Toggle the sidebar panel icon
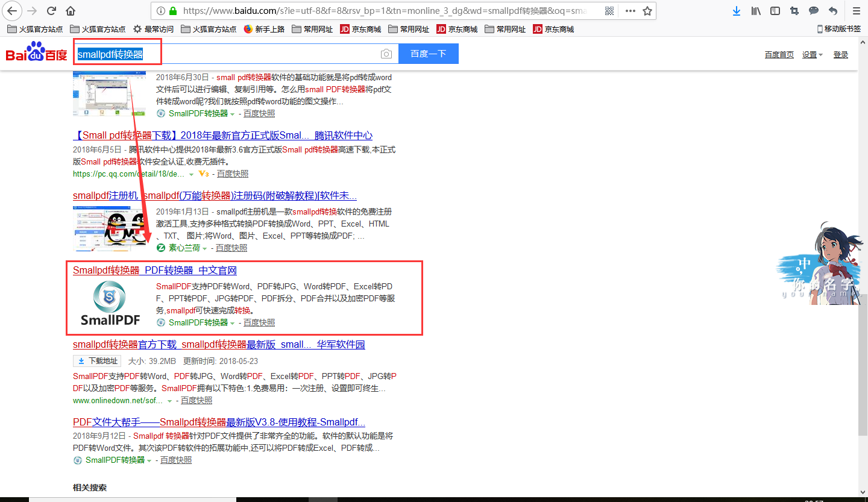The width and height of the screenshot is (868, 502). click(775, 11)
